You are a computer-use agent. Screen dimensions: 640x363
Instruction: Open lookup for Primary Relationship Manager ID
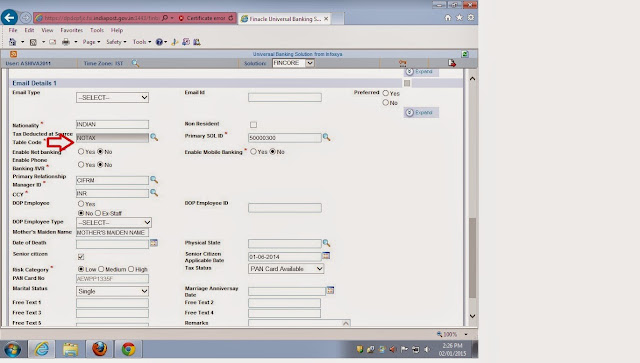point(154,180)
